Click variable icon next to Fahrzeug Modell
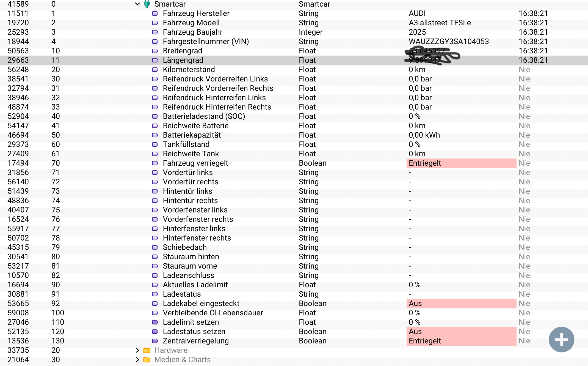 click(x=155, y=23)
